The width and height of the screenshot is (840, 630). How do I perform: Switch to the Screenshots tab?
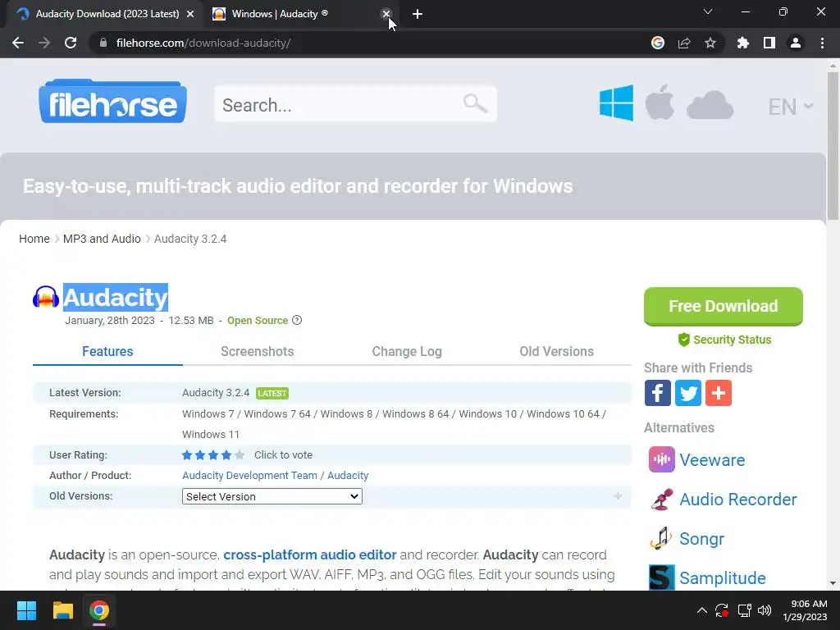[257, 351]
